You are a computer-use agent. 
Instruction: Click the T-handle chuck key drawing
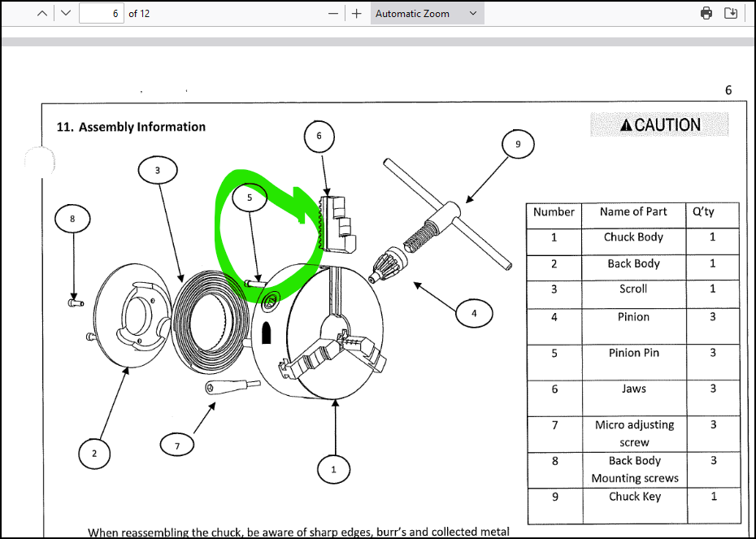[x=449, y=215]
